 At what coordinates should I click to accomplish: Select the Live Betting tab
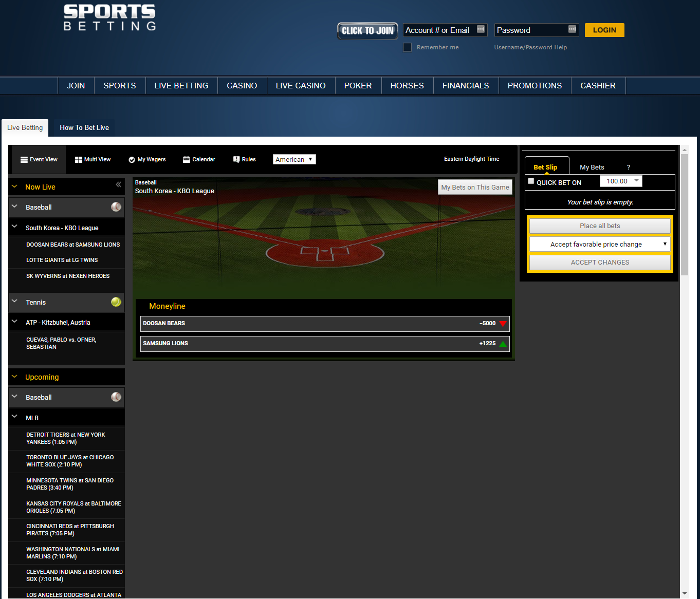click(x=25, y=128)
